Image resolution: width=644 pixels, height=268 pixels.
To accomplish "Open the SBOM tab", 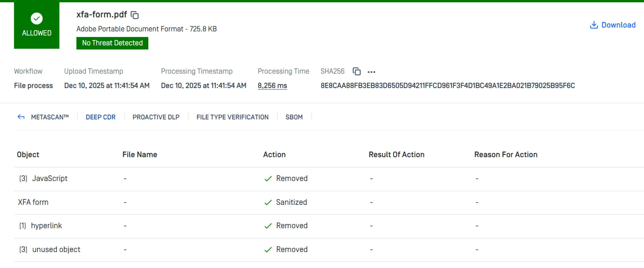I will (x=294, y=117).
